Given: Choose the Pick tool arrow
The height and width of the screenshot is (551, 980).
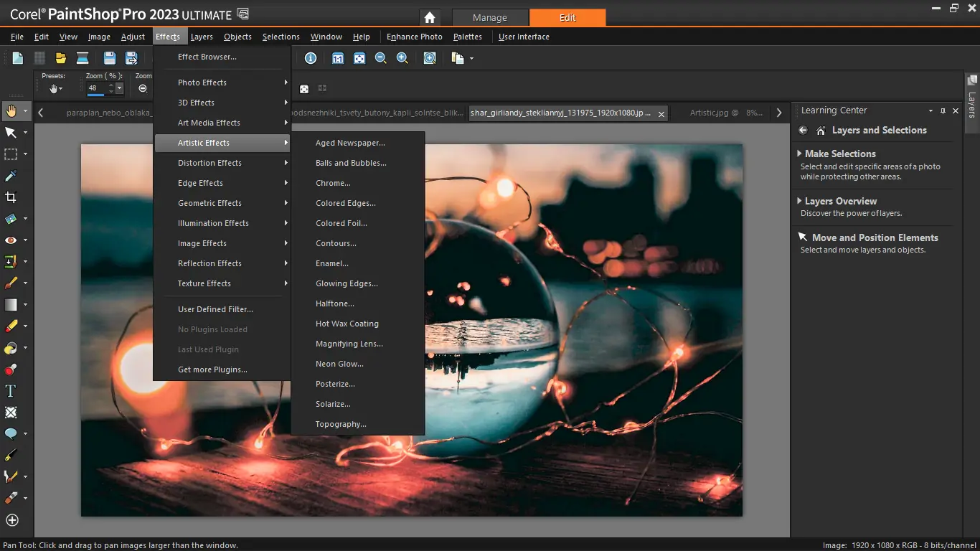Looking at the screenshot, I should pos(11,132).
